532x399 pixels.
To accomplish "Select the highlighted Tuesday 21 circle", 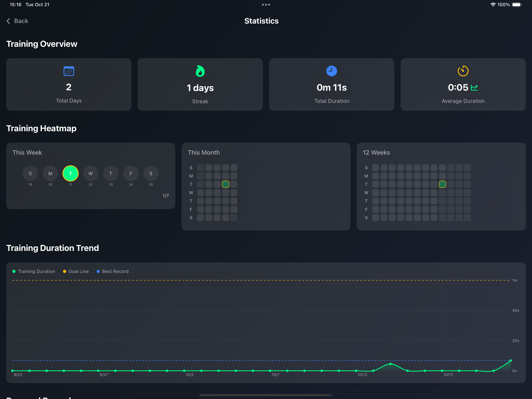I will coord(71,173).
